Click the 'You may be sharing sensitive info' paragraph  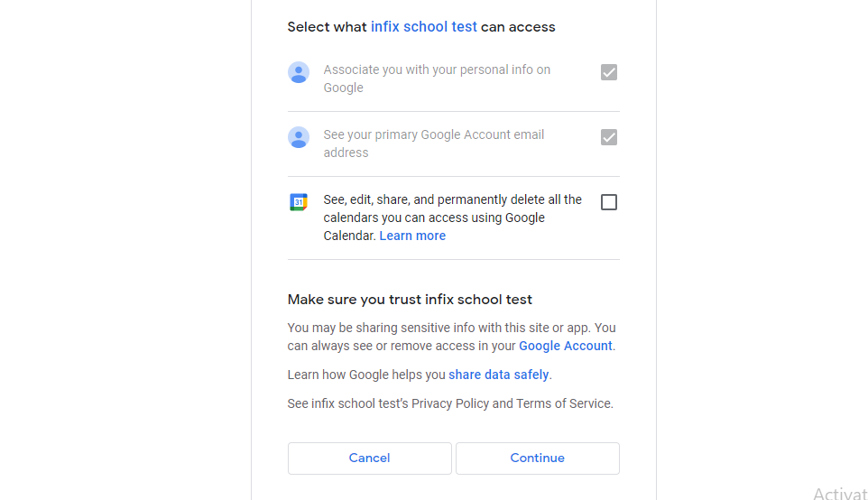(452, 337)
